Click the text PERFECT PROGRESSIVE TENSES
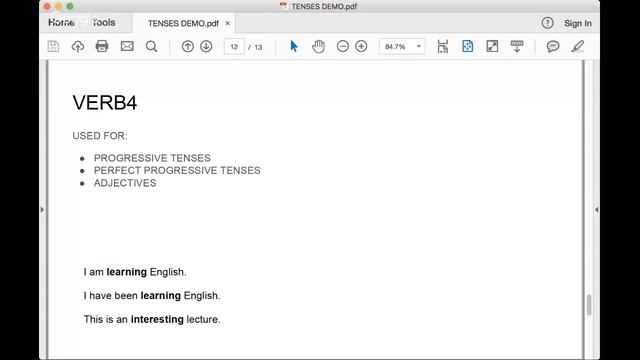 (x=177, y=170)
